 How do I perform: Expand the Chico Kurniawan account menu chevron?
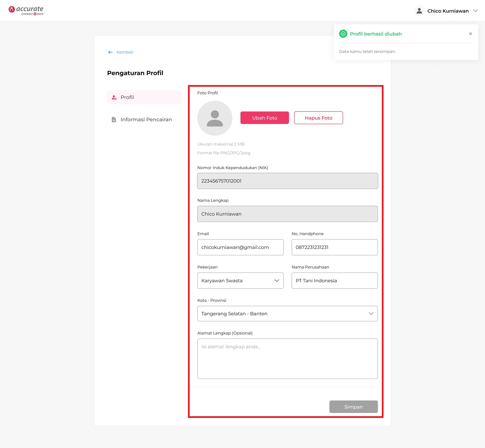click(476, 11)
